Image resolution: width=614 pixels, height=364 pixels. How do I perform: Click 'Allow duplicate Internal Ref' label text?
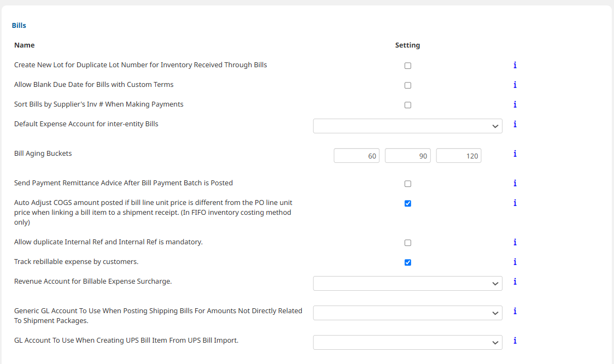pyautogui.click(x=108, y=242)
